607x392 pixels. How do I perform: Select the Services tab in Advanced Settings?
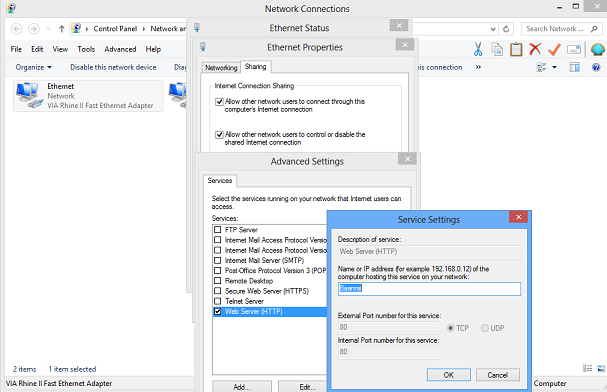[220, 181]
